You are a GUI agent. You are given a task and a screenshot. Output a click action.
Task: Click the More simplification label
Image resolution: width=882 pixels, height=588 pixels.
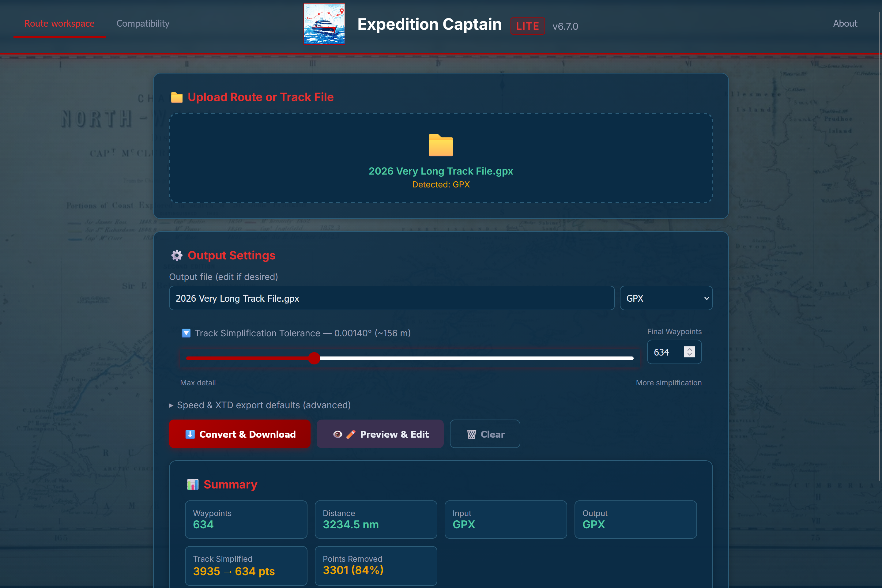coord(669,383)
